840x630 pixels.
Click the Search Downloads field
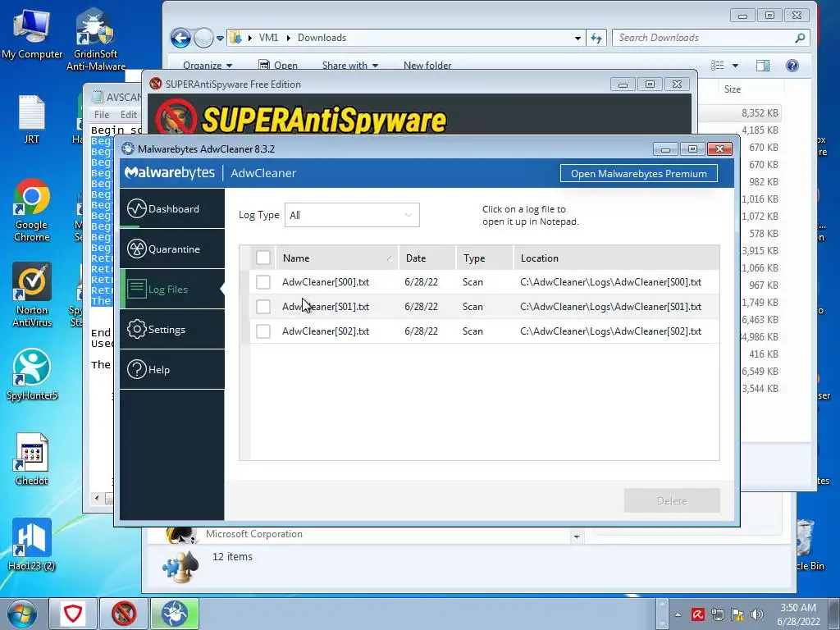point(710,38)
